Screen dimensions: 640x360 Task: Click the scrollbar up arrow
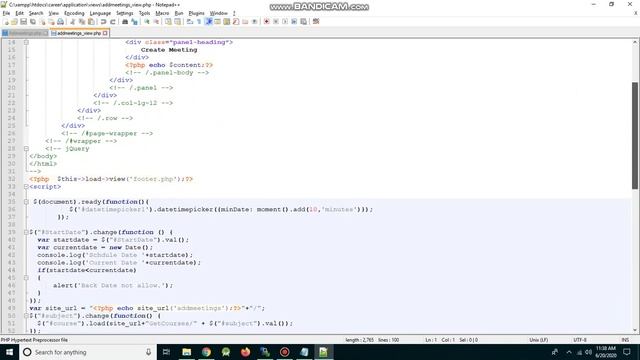(x=635, y=42)
